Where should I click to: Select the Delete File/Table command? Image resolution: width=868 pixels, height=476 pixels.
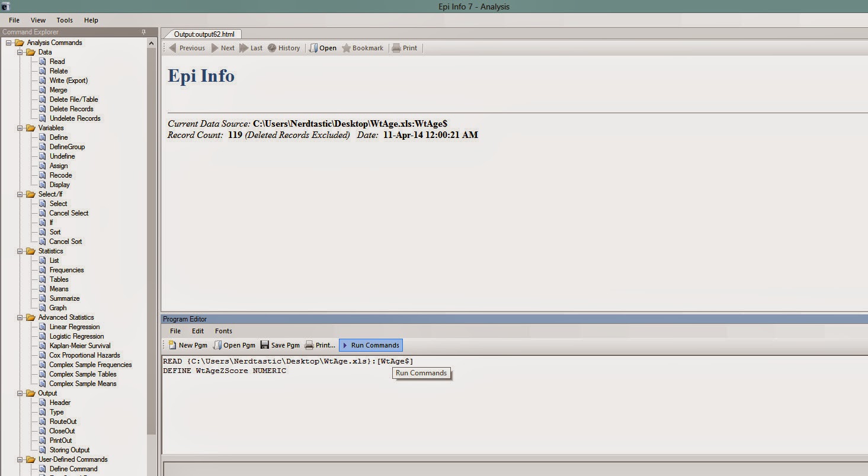pos(74,99)
